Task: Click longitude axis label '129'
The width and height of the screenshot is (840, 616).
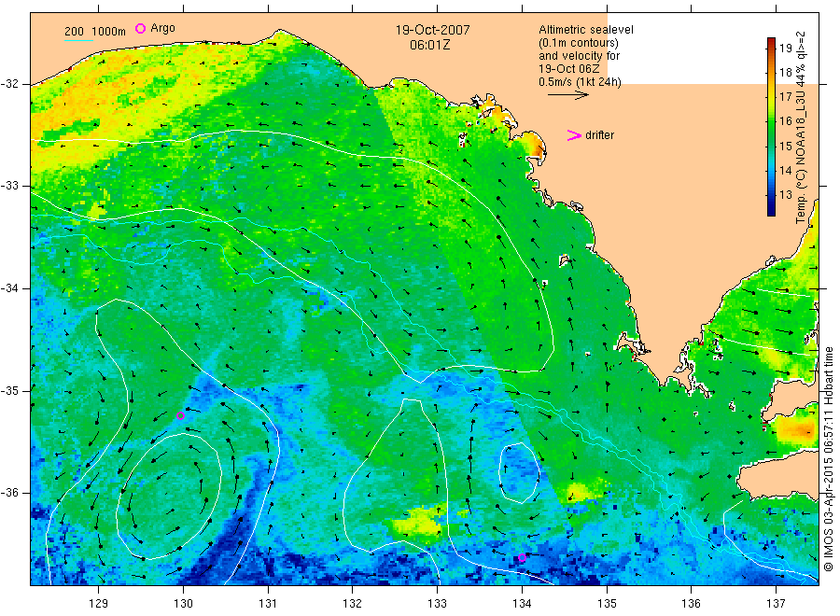Action: coord(99,604)
